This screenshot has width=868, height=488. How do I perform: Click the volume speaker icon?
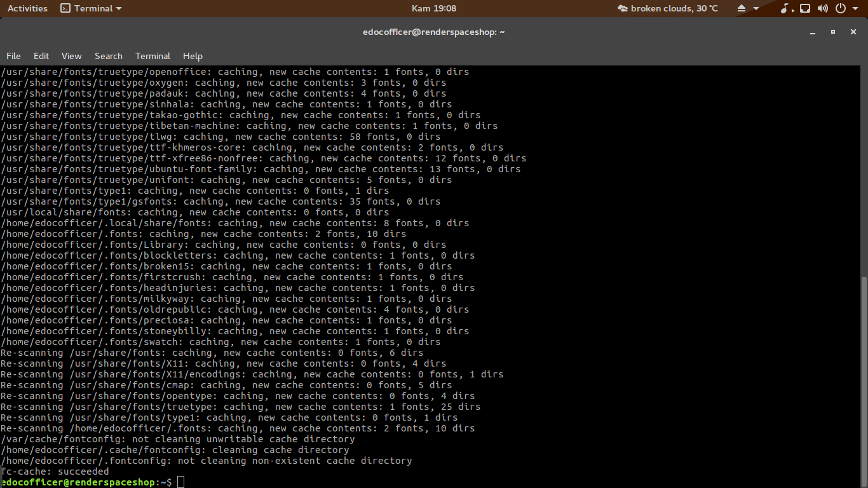[x=823, y=8]
